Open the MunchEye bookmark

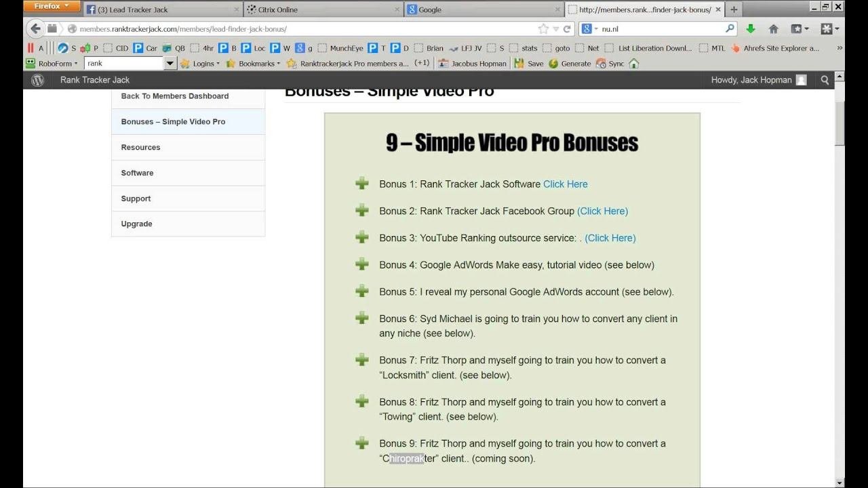tap(340, 48)
